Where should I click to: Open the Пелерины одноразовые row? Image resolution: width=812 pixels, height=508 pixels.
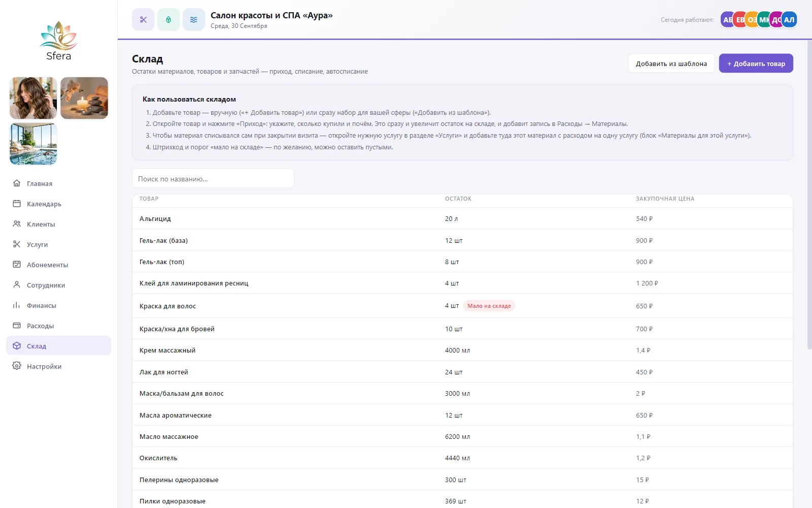pyautogui.click(x=462, y=480)
